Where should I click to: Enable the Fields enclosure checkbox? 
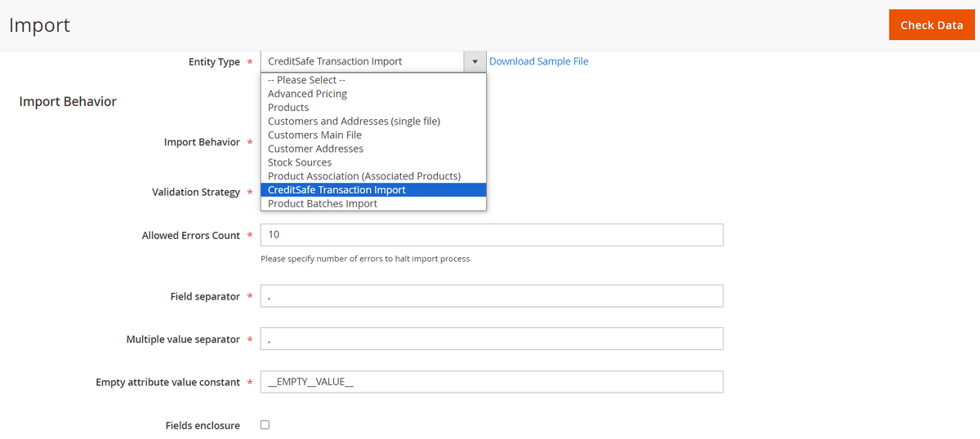coord(265,425)
